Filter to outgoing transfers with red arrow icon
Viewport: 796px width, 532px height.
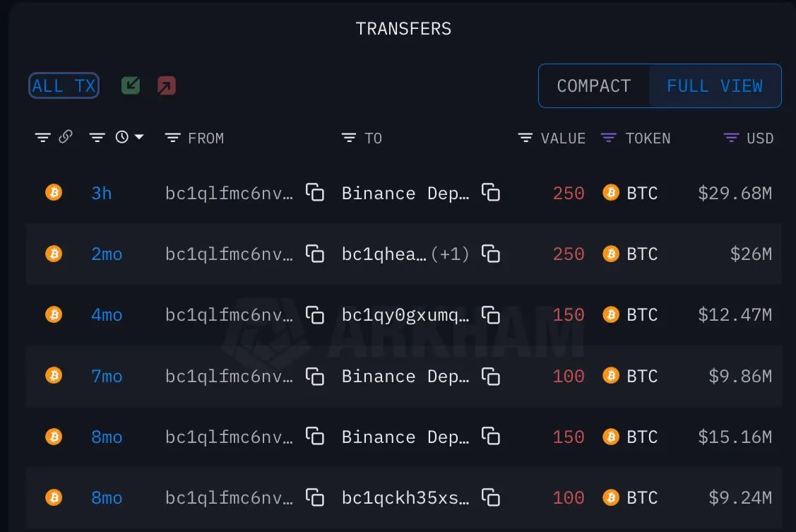[167, 85]
